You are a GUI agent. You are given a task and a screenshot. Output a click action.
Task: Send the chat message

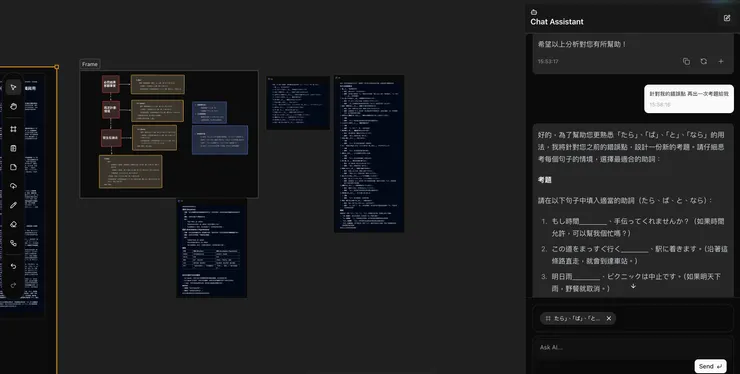click(710, 366)
